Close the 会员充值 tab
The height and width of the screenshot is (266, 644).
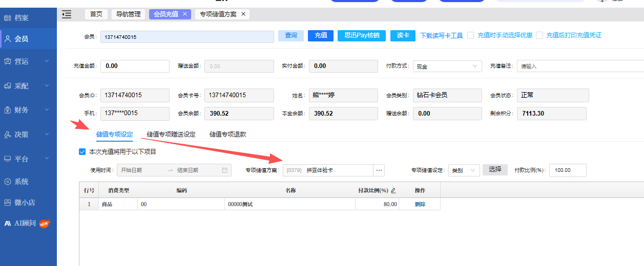point(185,14)
